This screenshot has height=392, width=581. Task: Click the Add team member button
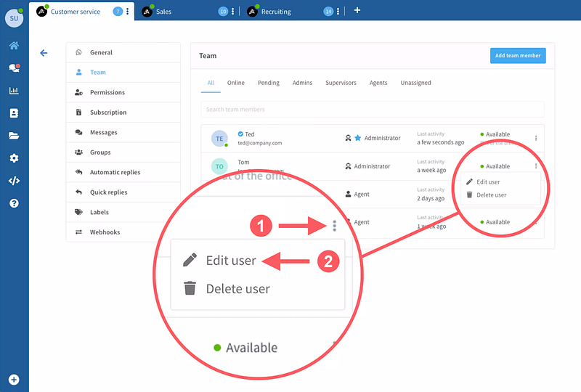[x=517, y=56]
